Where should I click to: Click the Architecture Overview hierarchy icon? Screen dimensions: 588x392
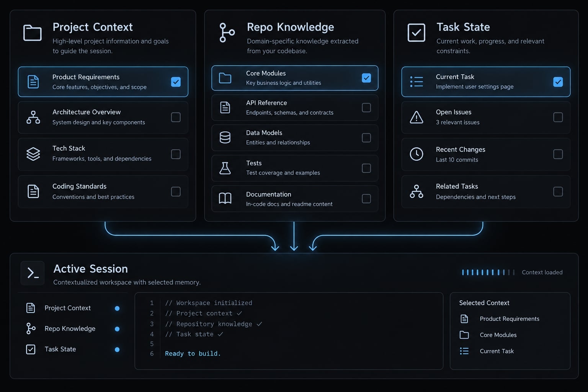33,117
